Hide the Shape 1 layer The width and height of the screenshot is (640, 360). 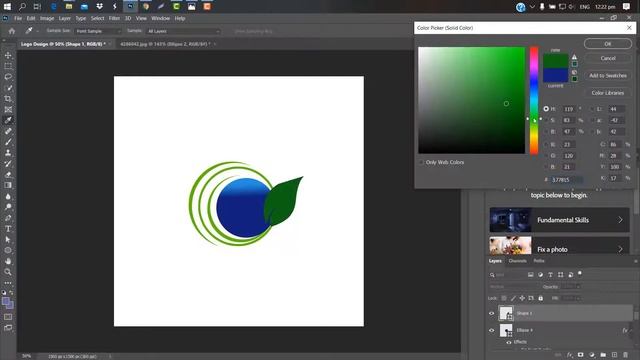491,313
